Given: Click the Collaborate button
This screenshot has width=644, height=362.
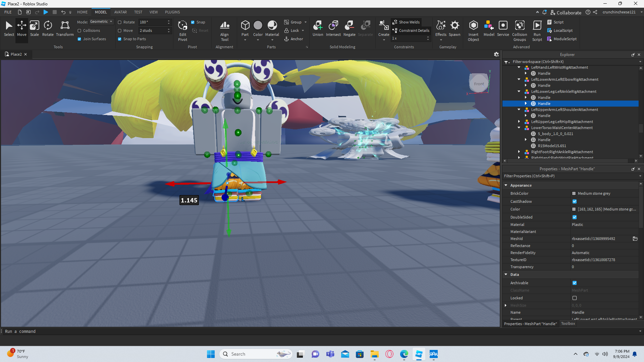Looking at the screenshot, I should [566, 12].
